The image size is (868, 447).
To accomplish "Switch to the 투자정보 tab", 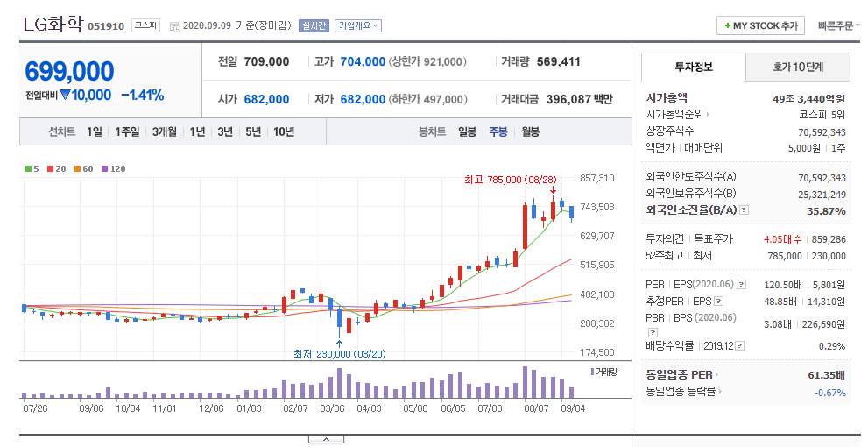I will pos(694,67).
